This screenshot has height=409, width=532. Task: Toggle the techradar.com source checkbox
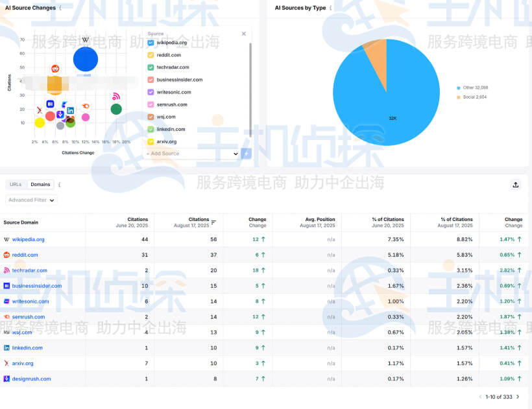151,67
